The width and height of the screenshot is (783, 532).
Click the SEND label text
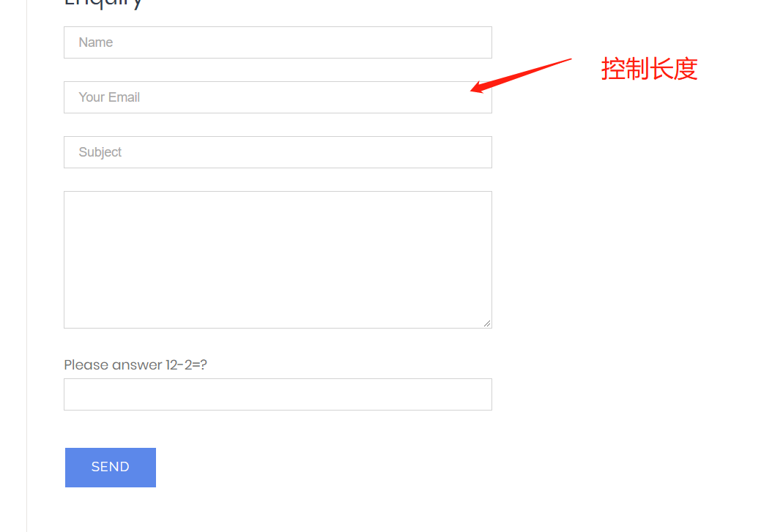point(111,467)
